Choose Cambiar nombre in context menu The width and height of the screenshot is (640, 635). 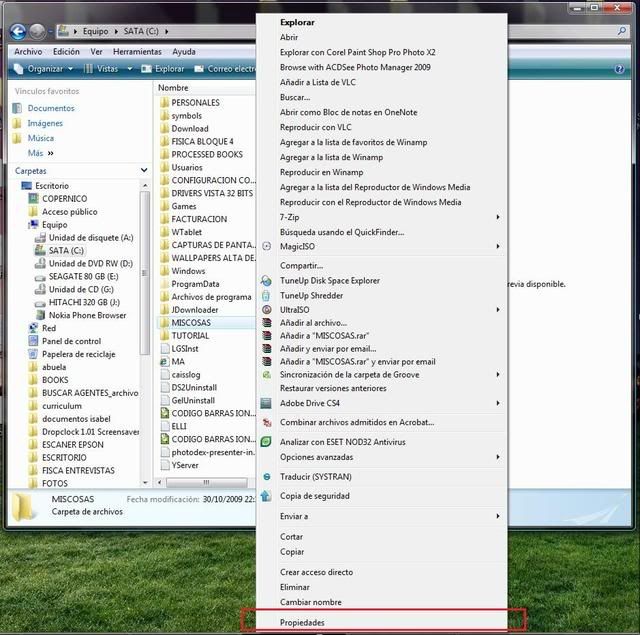pyautogui.click(x=382, y=602)
